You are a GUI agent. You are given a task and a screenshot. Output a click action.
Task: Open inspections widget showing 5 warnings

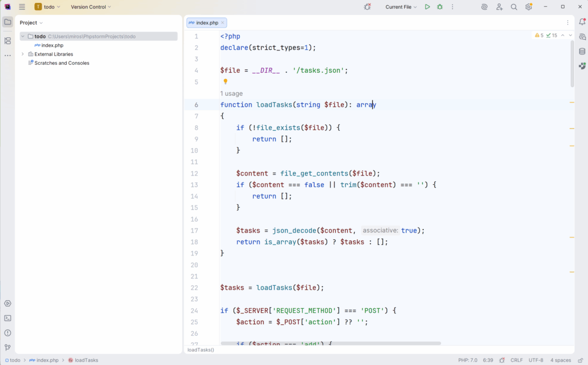[x=546, y=35]
